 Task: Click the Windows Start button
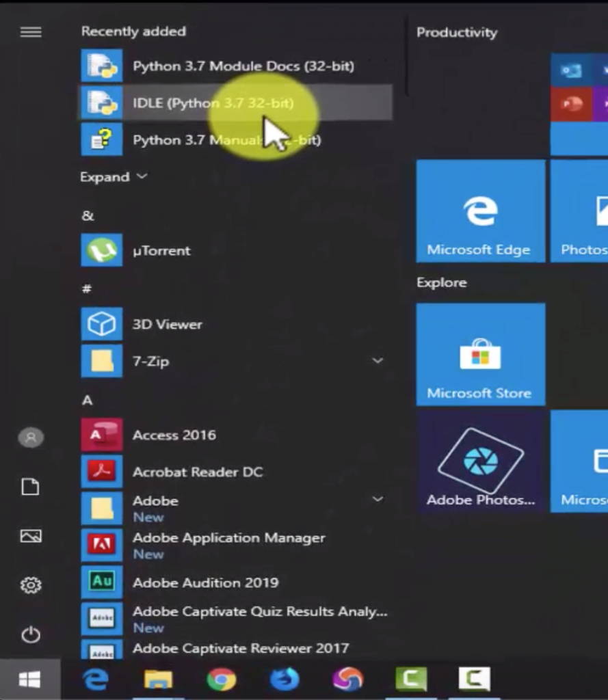click(30, 679)
